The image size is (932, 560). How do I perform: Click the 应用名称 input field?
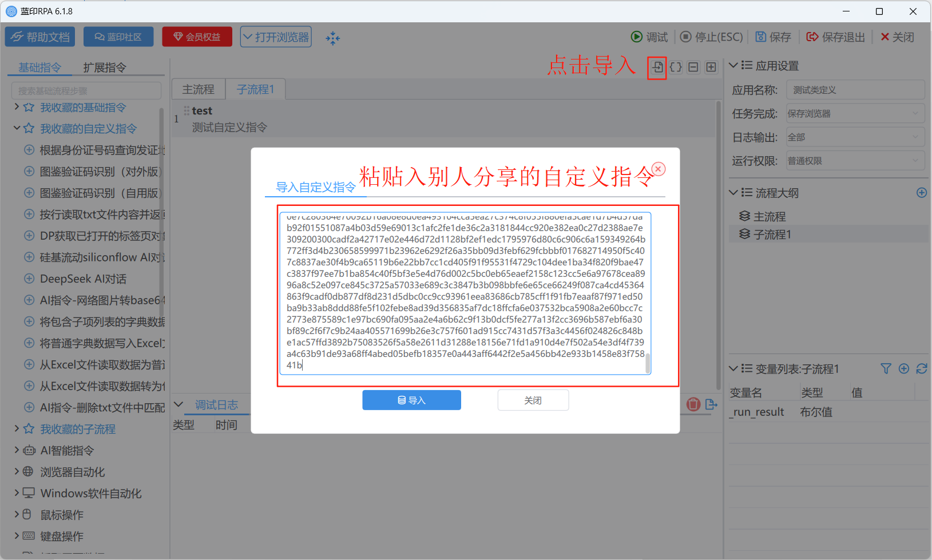[x=855, y=90]
